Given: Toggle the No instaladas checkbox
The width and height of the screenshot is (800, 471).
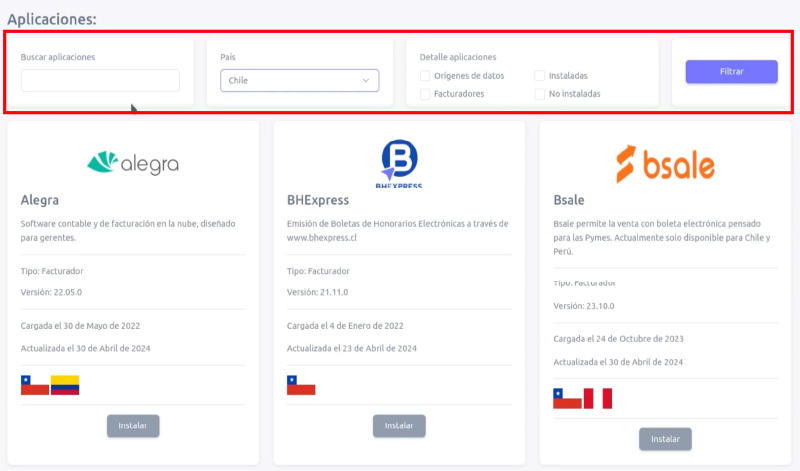Looking at the screenshot, I should (x=539, y=94).
